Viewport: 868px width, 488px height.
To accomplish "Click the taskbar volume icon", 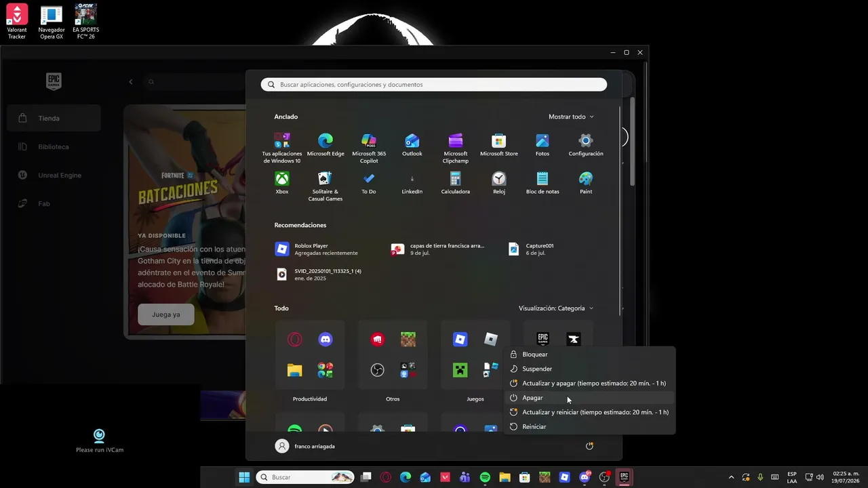I will pos(820,477).
